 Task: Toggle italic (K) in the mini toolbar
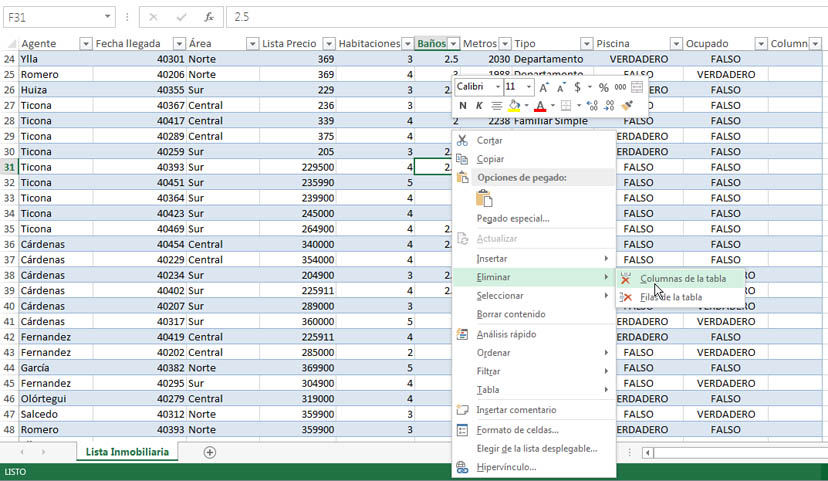[479, 105]
